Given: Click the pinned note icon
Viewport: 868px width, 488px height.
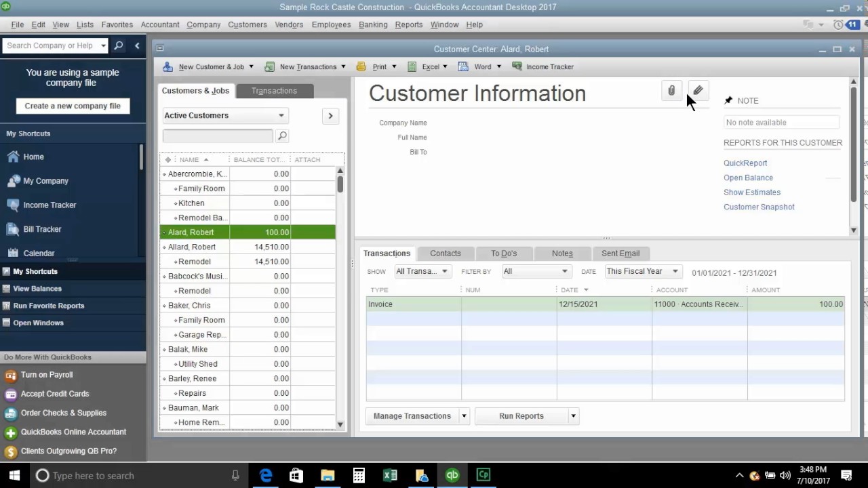Looking at the screenshot, I should [728, 100].
